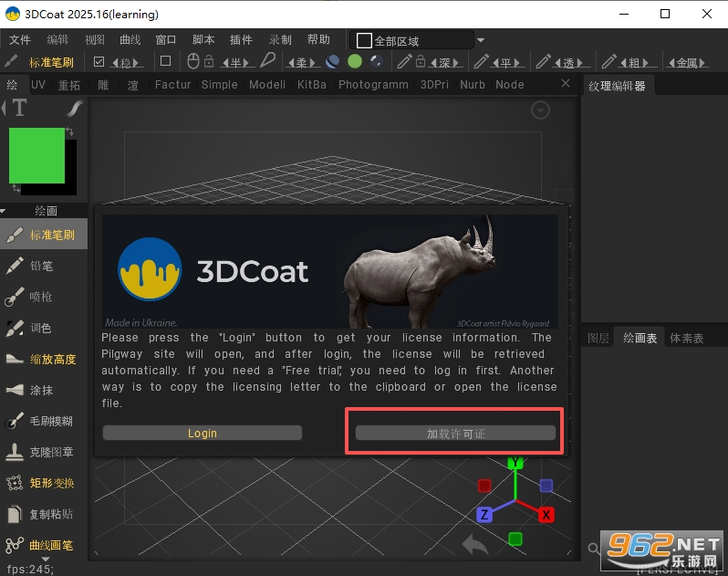Toggle the empty checkbox in toolbar
Screen dimensions: 728x576
pos(166,61)
